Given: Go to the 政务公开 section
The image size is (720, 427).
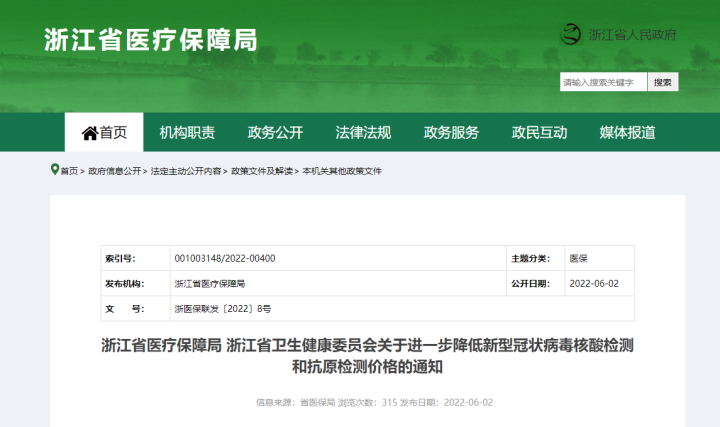Looking at the screenshot, I should pos(275,133).
